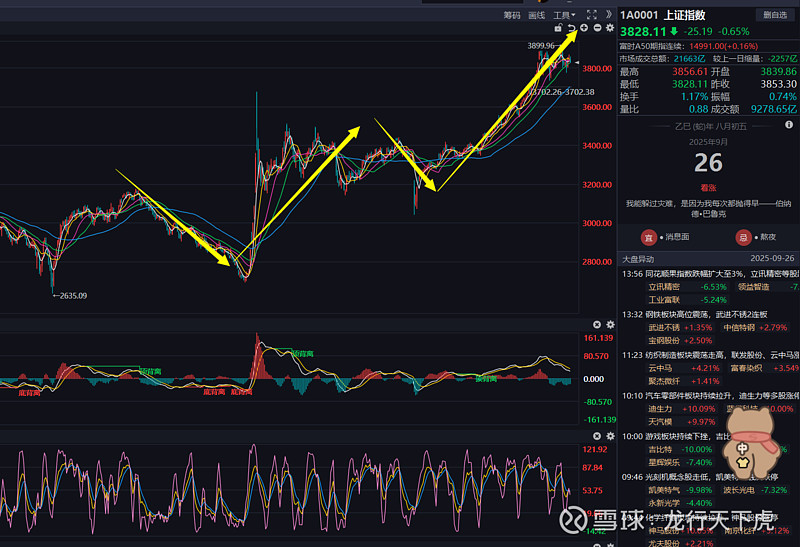
Task: Click the 宜 red circle badge
Action: pos(648,237)
